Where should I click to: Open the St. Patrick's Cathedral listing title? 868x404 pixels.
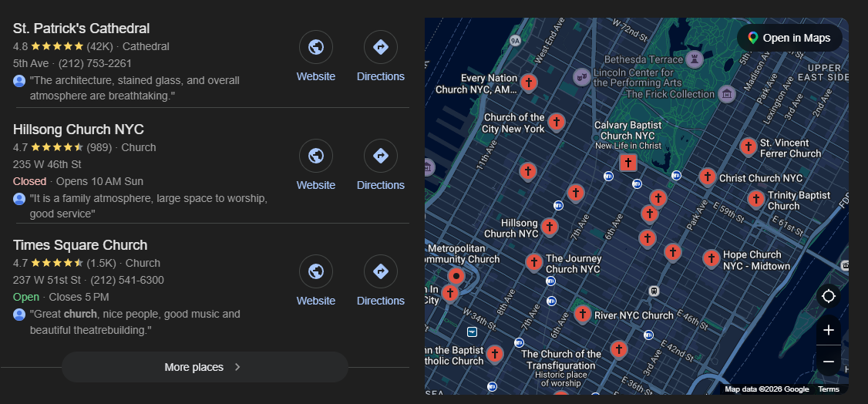point(82,29)
